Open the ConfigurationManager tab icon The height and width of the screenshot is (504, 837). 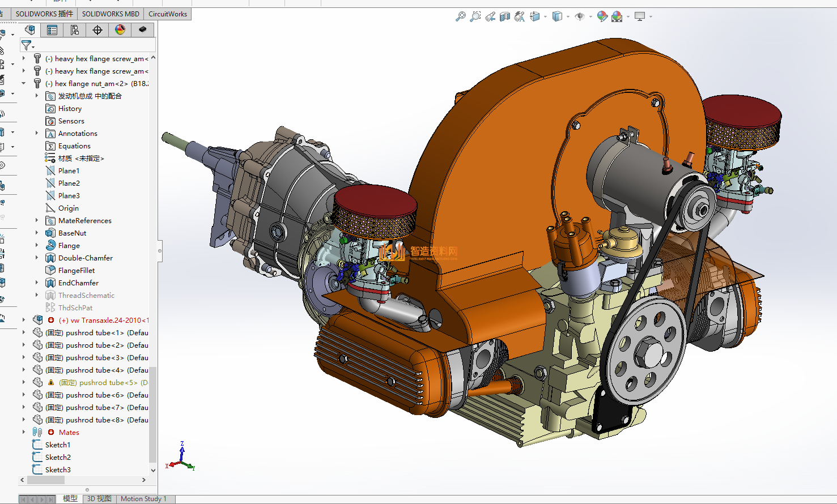tap(75, 30)
